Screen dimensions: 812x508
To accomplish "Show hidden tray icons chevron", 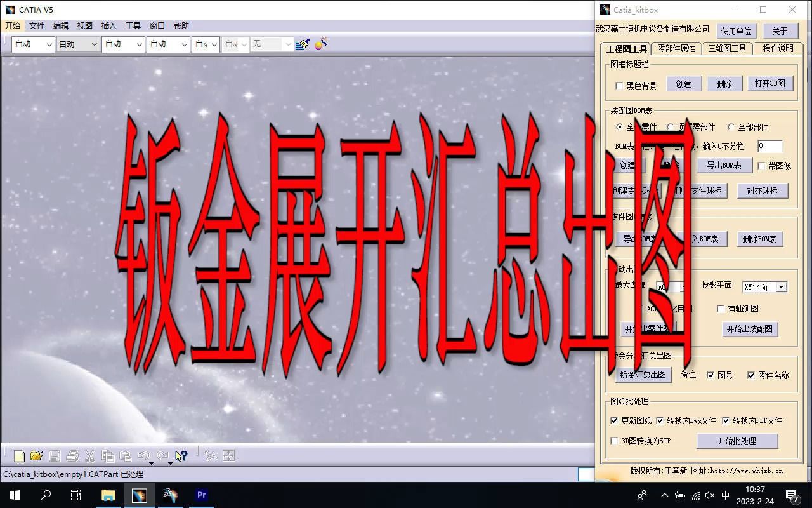I will (665, 495).
